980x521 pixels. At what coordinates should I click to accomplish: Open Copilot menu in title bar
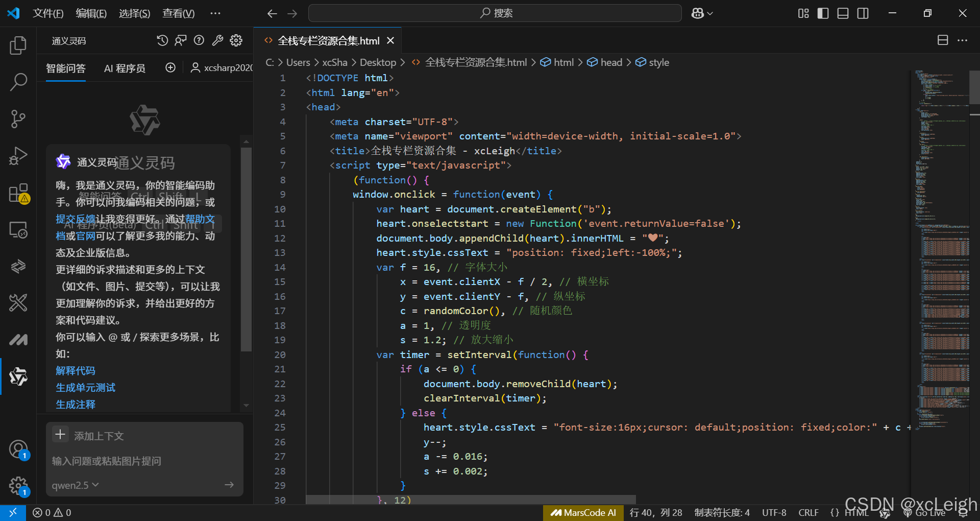pos(702,13)
